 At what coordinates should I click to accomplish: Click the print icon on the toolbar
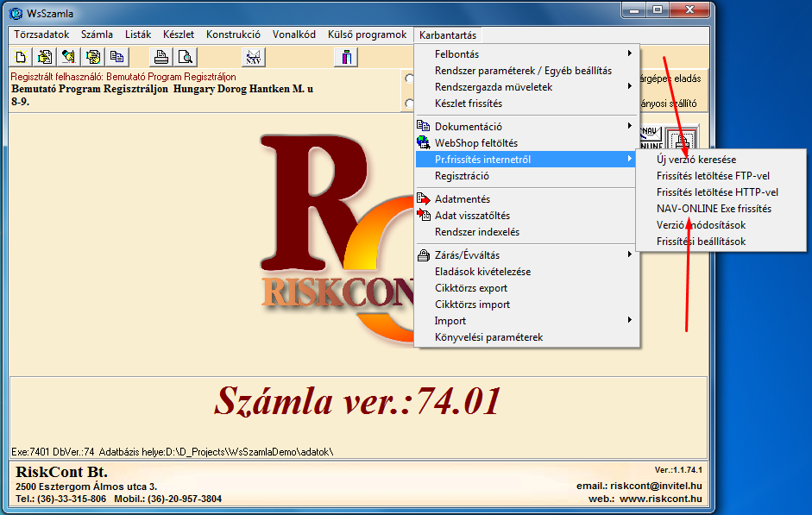tap(160, 57)
